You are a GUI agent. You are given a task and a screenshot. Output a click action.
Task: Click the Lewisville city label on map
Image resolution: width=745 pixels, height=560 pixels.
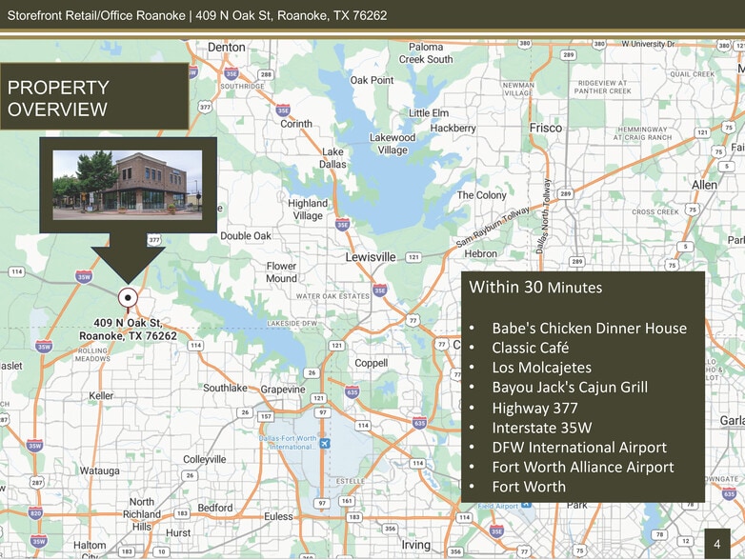(x=370, y=257)
